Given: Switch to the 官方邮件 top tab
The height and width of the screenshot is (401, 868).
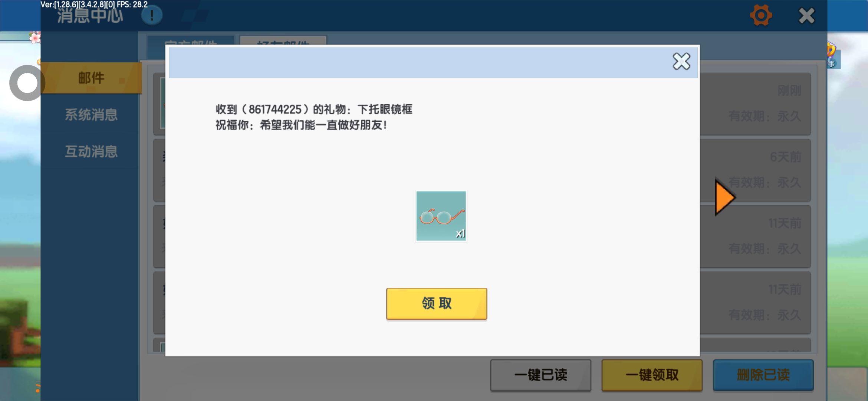Looking at the screenshot, I should pyautogui.click(x=191, y=41).
